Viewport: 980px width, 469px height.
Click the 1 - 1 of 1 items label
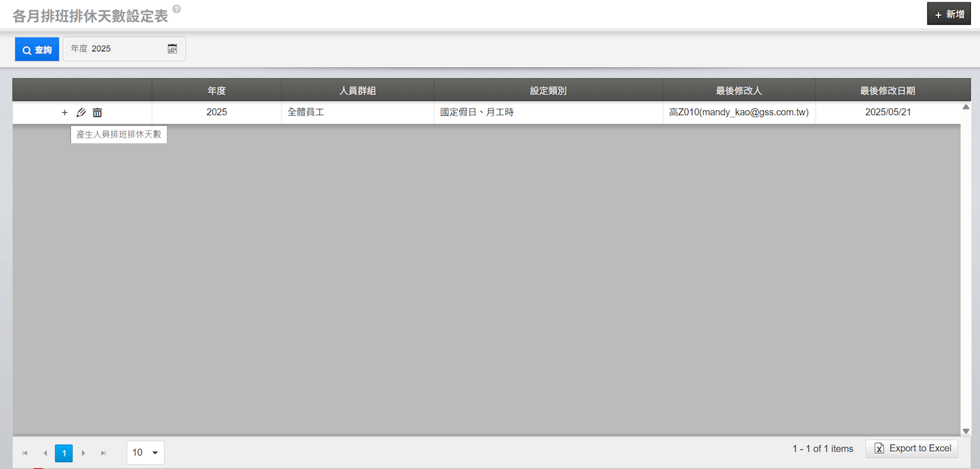tap(823, 449)
